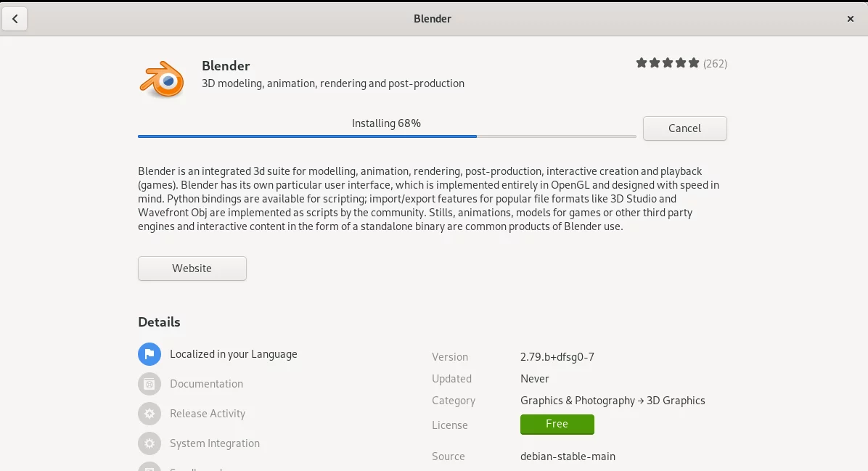This screenshot has height=471, width=868.
Task: Open the review count (262)
Action: click(x=715, y=64)
